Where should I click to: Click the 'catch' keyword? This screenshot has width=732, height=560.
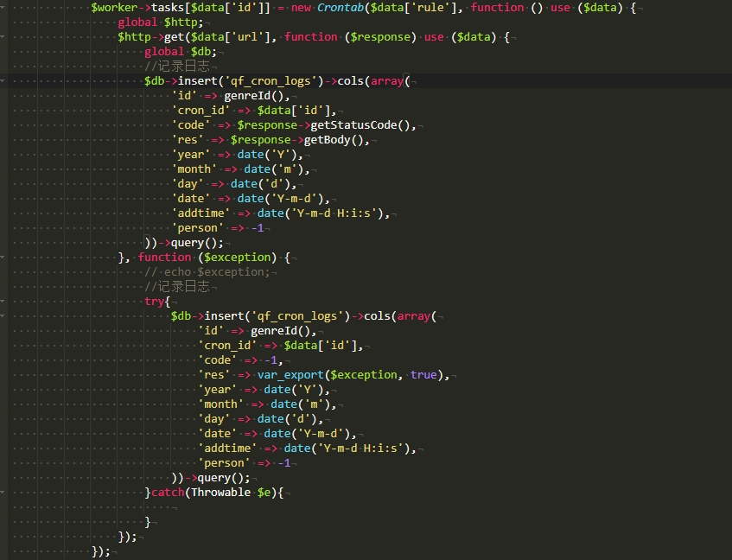tap(168, 493)
